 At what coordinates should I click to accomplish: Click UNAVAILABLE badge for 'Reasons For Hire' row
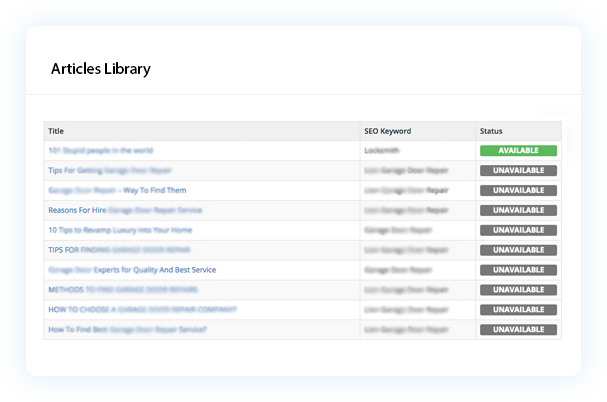tap(518, 210)
